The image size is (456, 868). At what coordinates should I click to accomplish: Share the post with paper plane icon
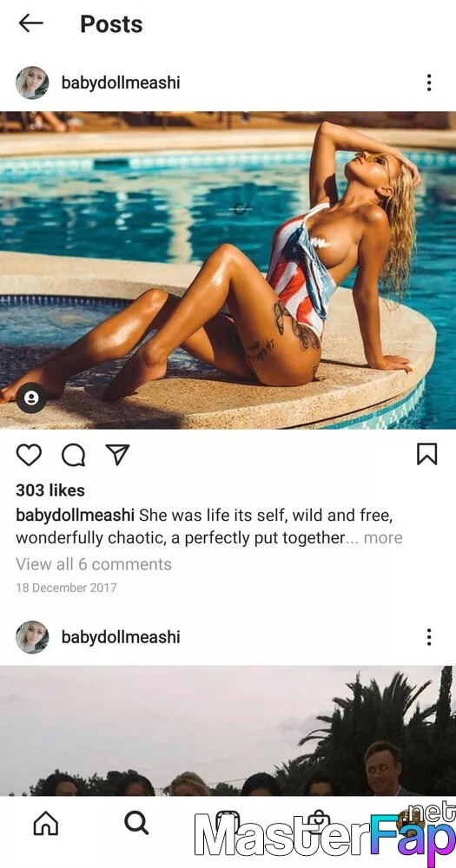117,455
